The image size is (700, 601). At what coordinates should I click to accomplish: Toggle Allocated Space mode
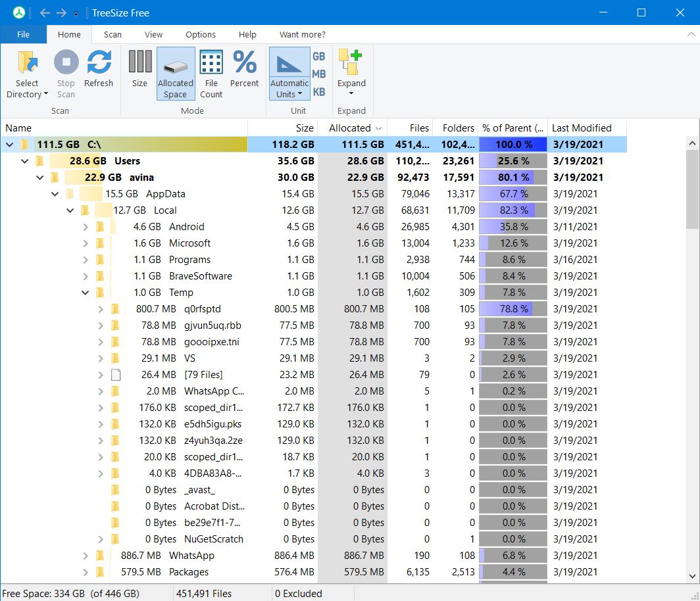click(x=176, y=74)
